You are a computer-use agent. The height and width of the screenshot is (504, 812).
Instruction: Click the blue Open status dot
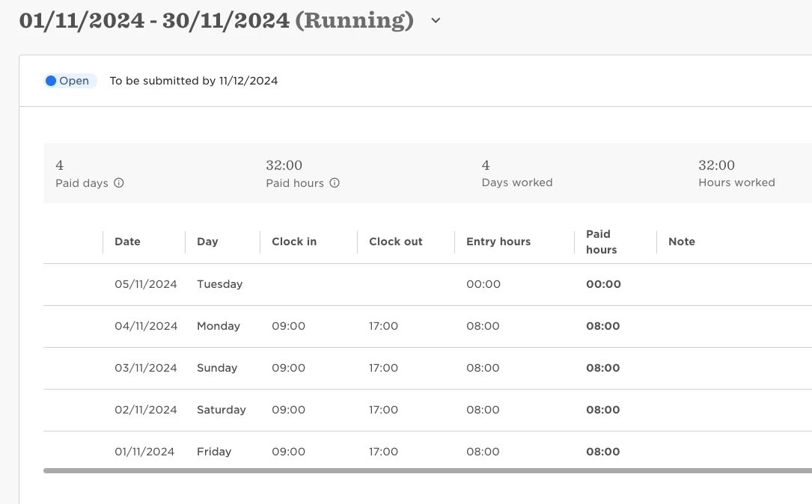click(x=51, y=81)
